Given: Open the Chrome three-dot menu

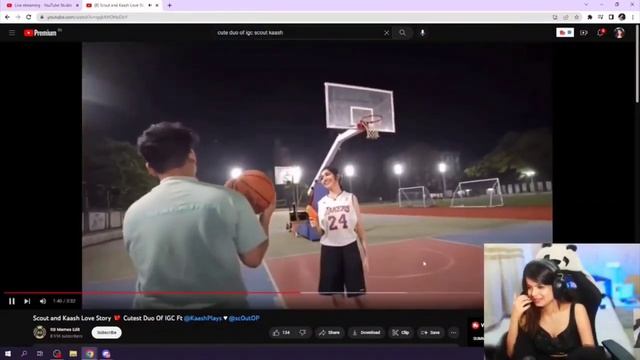Looking at the screenshot, I should click(x=633, y=17).
